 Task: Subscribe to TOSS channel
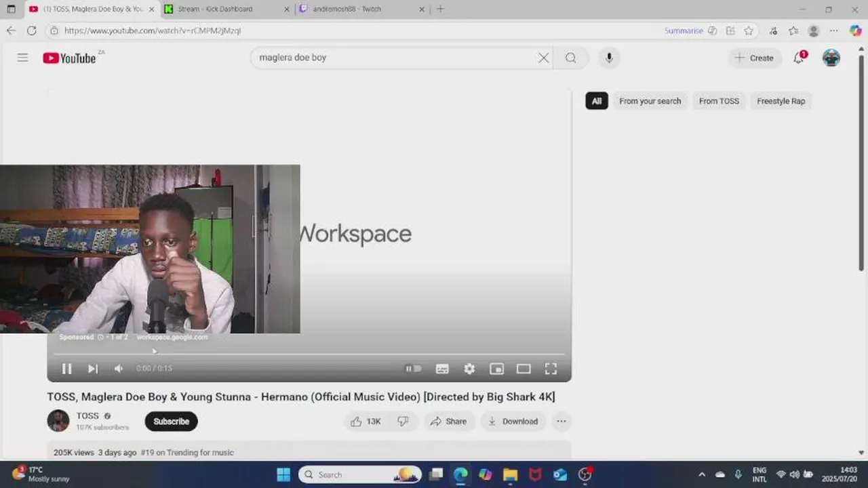(171, 422)
